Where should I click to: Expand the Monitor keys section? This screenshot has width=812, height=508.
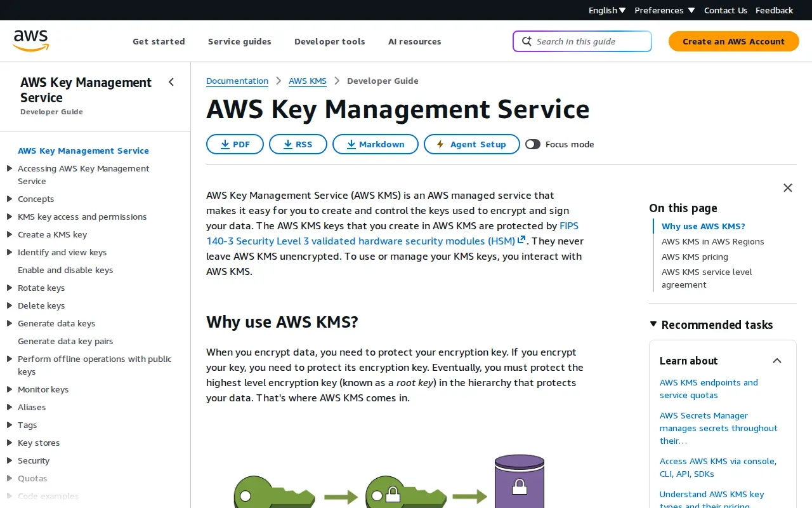click(10, 389)
